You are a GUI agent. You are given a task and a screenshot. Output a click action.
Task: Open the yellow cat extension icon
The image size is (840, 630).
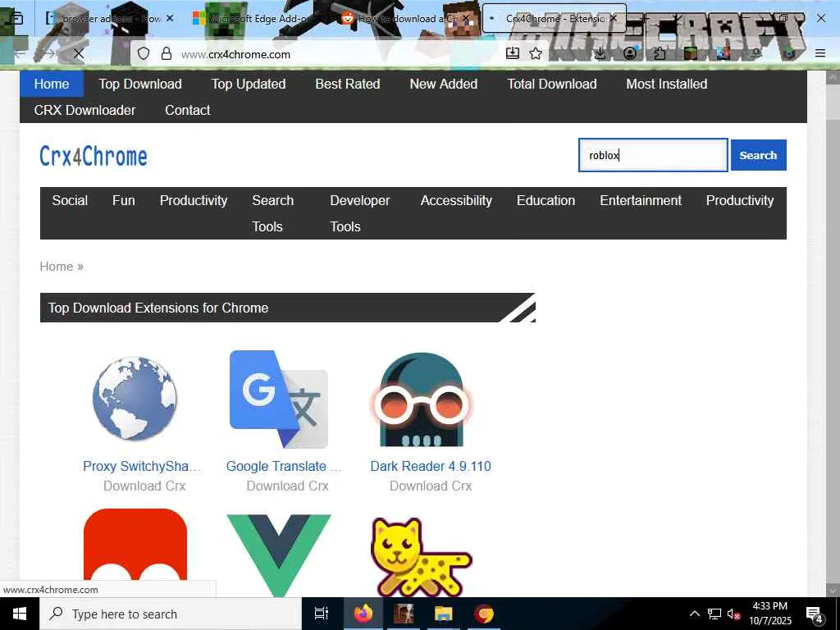[x=422, y=557]
